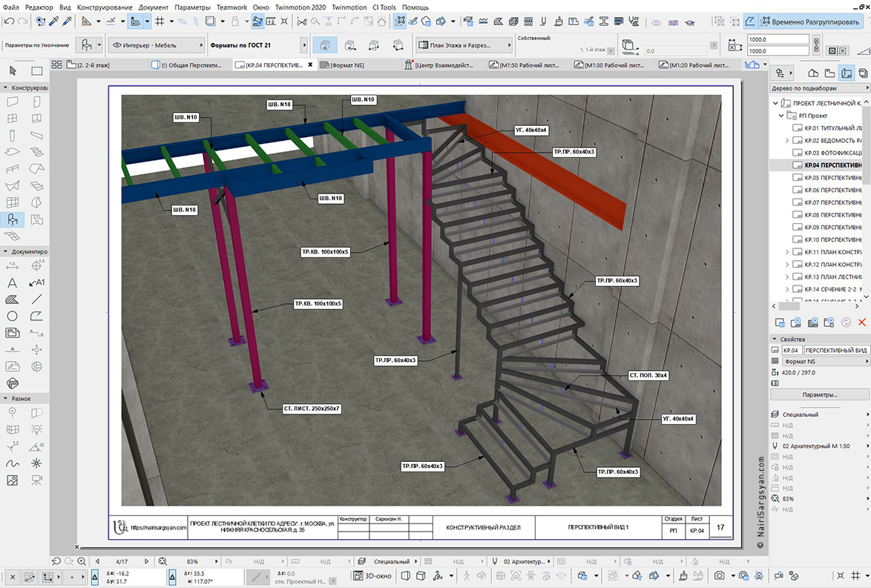Open the Конструирование menu

105,7
